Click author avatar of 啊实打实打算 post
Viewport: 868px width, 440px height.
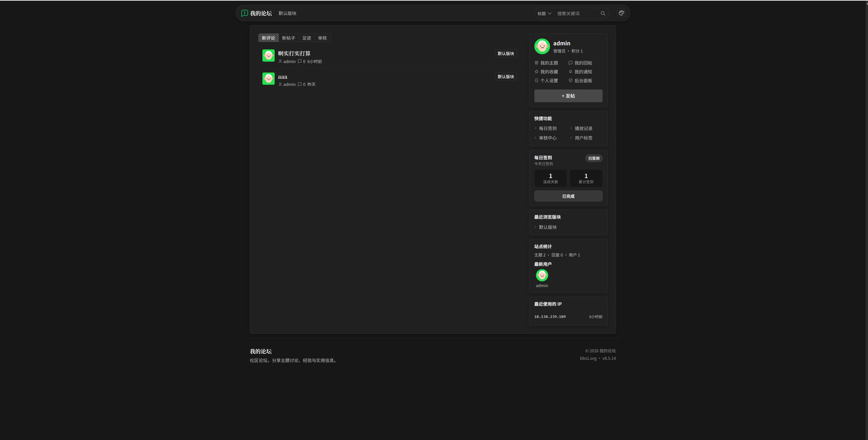268,56
